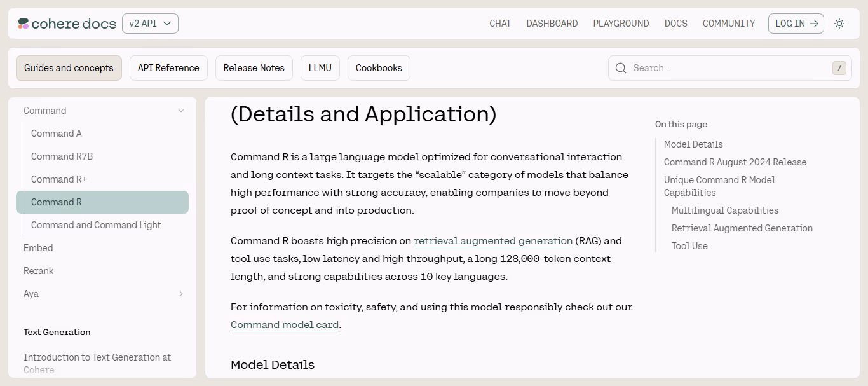Jump to Model Details in page outline

click(693, 144)
